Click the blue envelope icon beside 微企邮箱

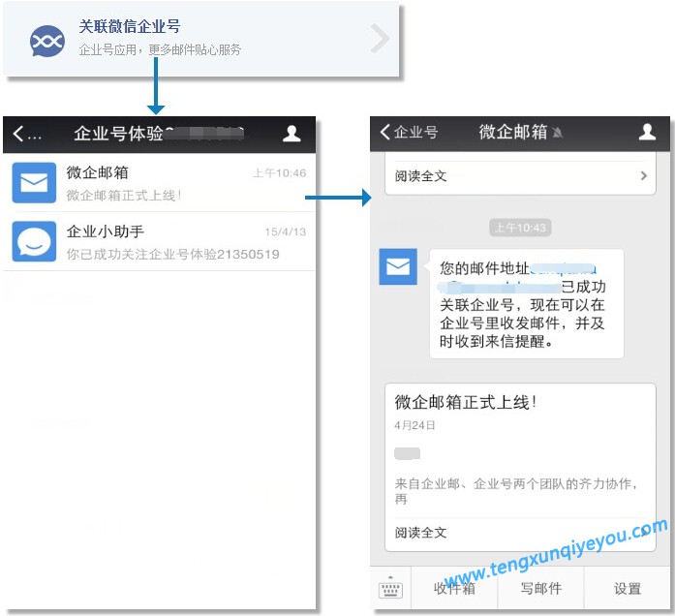click(x=34, y=183)
